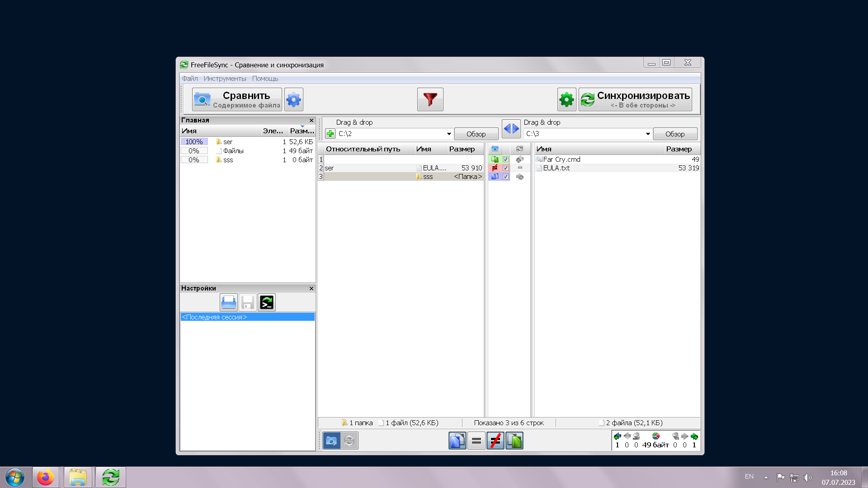Uncheck checkbox for Far Cry.cmd row
868x488 pixels.
[x=506, y=160]
